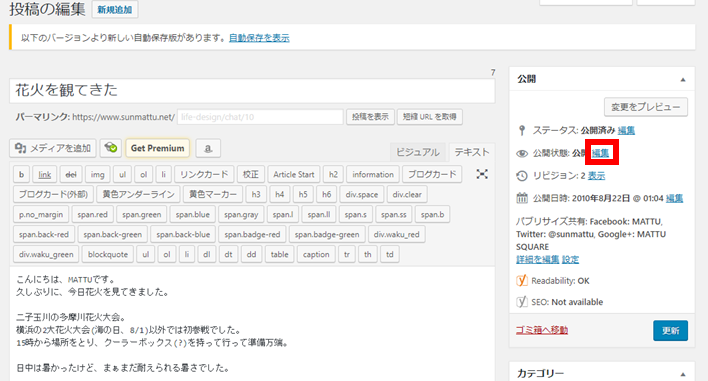
Task: Click inside the post content text area
Action: (x=252, y=323)
